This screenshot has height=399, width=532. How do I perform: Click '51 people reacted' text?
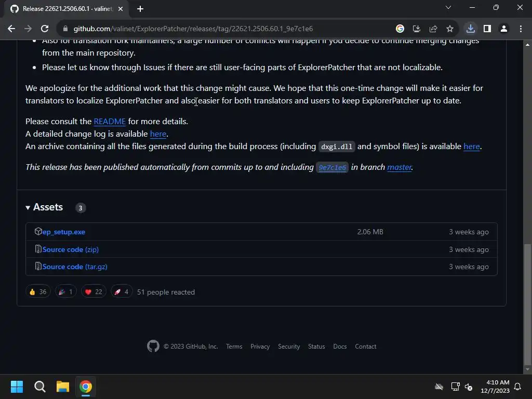[x=166, y=292]
